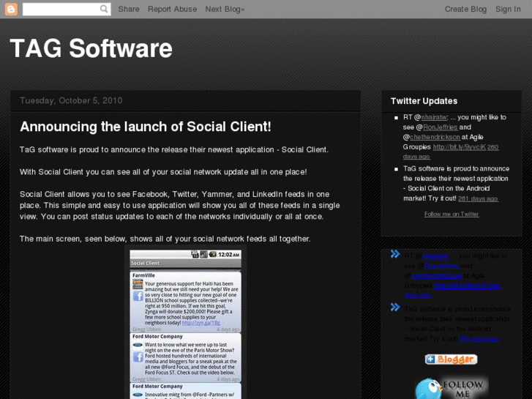Click the underlined 261 days ago timestamp
532x399 pixels.
pyautogui.click(x=478, y=198)
